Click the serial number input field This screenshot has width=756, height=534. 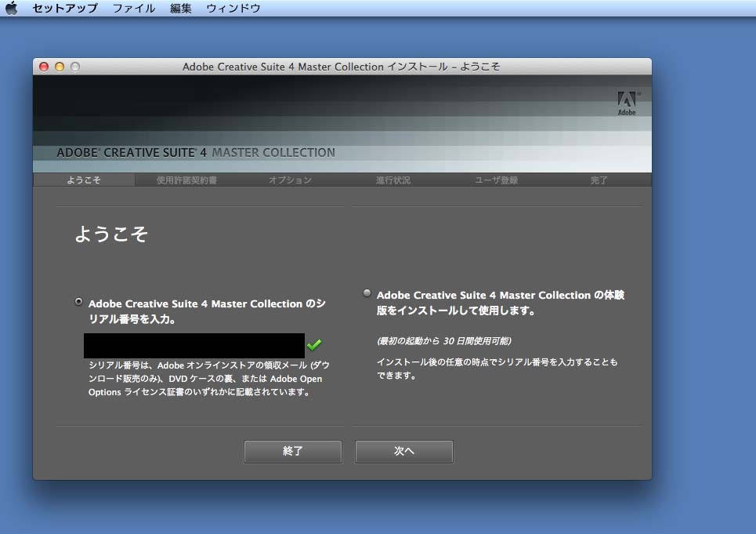point(194,345)
